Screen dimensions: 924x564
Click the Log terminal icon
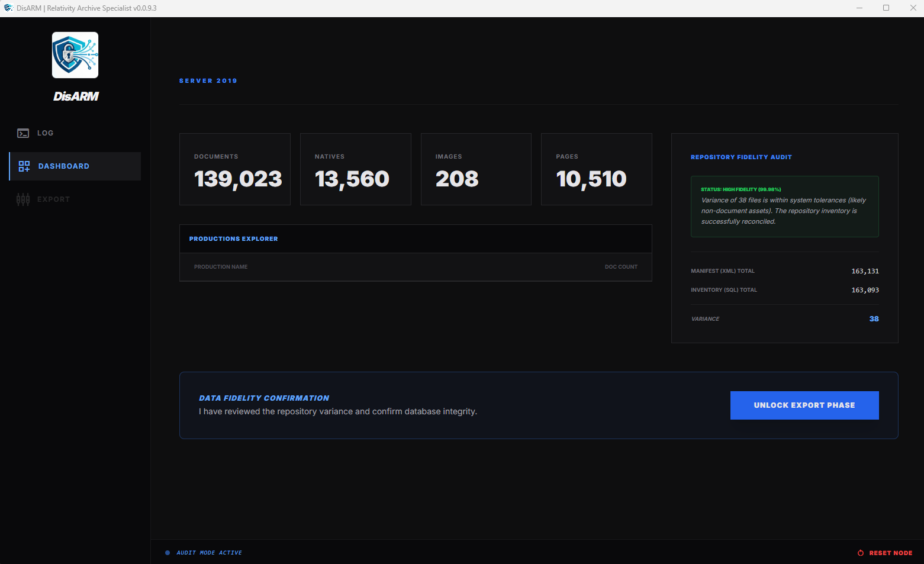(x=23, y=133)
